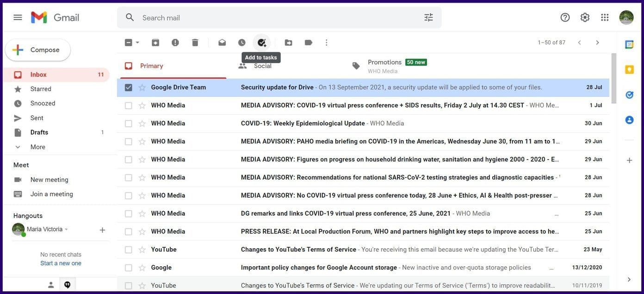Start a New meeting
The width and height of the screenshot is (644, 294).
(49, 180)
